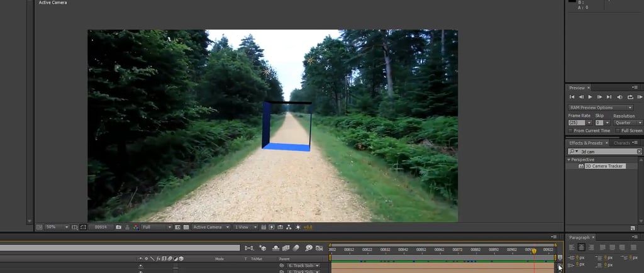Click Choose grid and guide options icon

[x=75, y=227]
